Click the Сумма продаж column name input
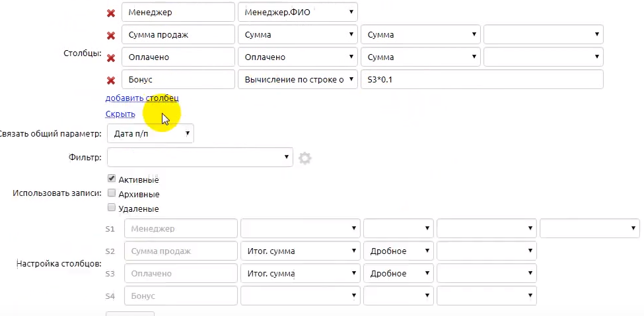Image resolution: width=644 pixels, height=316 pixels. (178, 35)
